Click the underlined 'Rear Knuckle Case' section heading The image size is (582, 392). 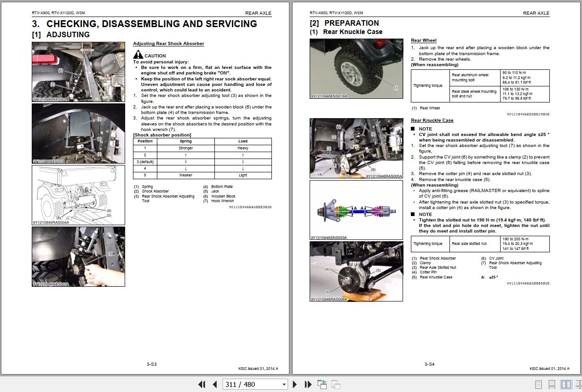[432, 120]
